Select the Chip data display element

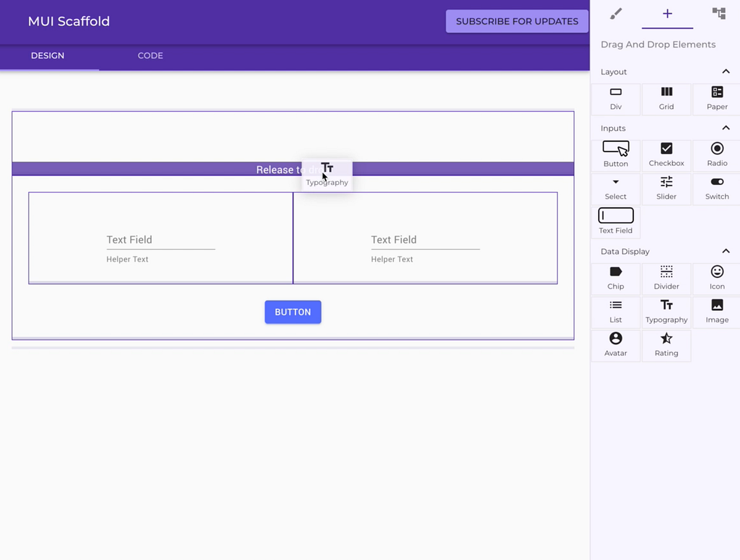point(615,279)
